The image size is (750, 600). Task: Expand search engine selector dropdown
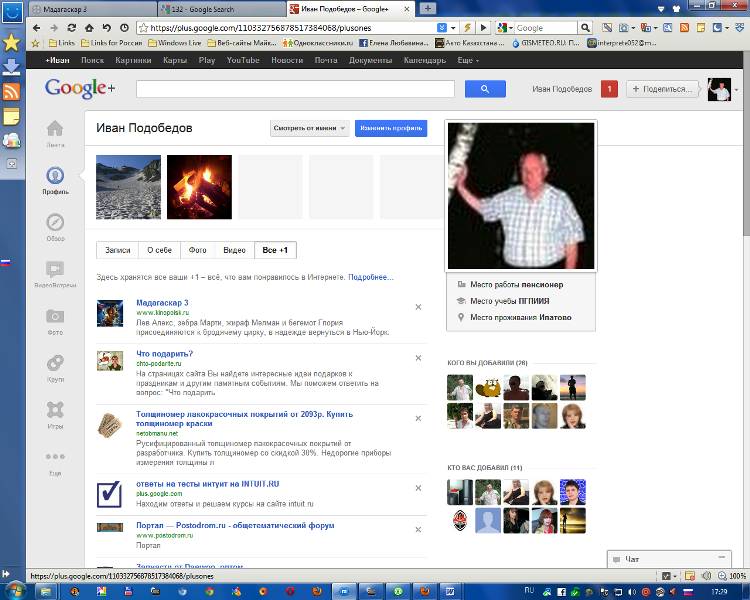pyautogui.click(x=511, y=28)
